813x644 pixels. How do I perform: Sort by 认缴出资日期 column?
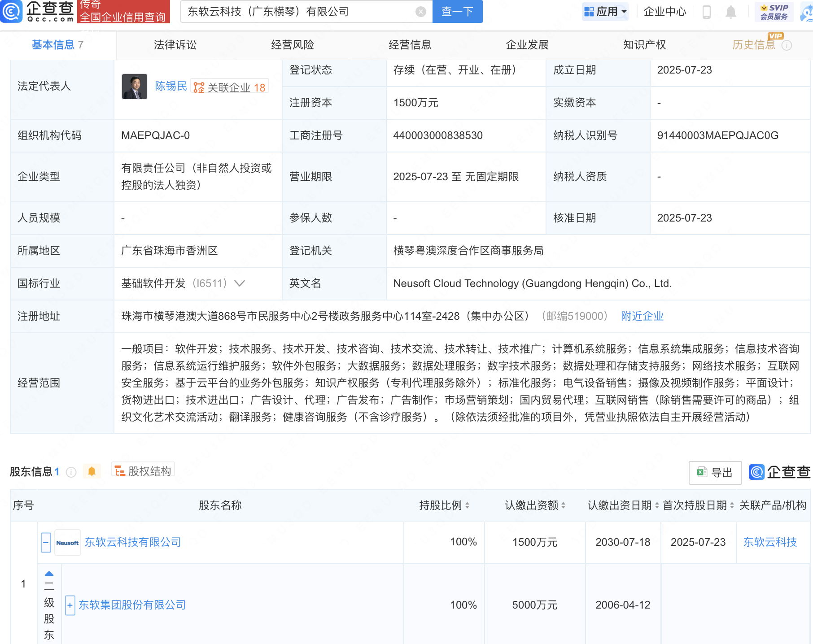point(657,505)
